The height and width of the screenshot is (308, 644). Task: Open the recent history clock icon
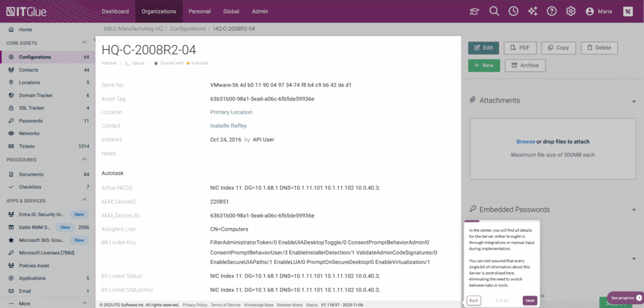513,11
